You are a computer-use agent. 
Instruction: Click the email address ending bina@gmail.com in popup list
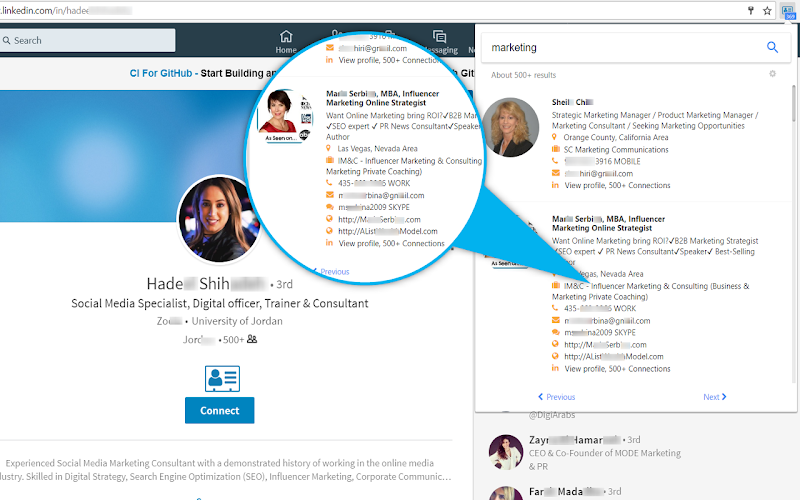click(x=607, y=321)
